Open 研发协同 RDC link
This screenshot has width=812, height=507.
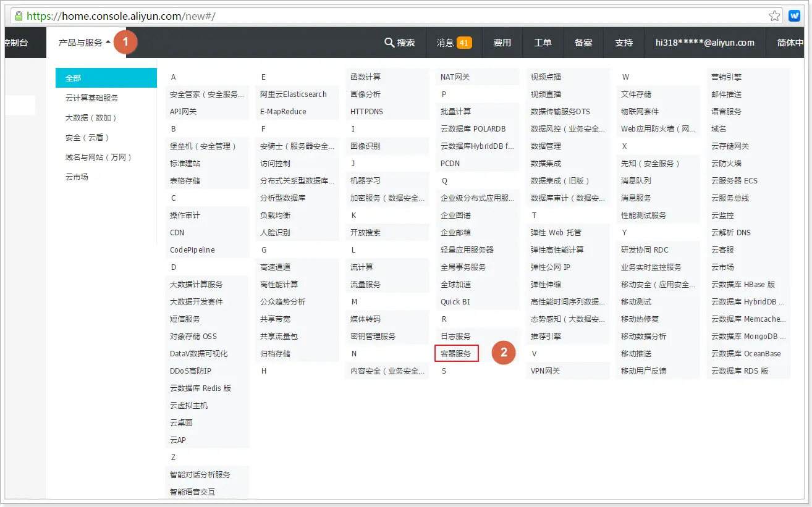645,250
